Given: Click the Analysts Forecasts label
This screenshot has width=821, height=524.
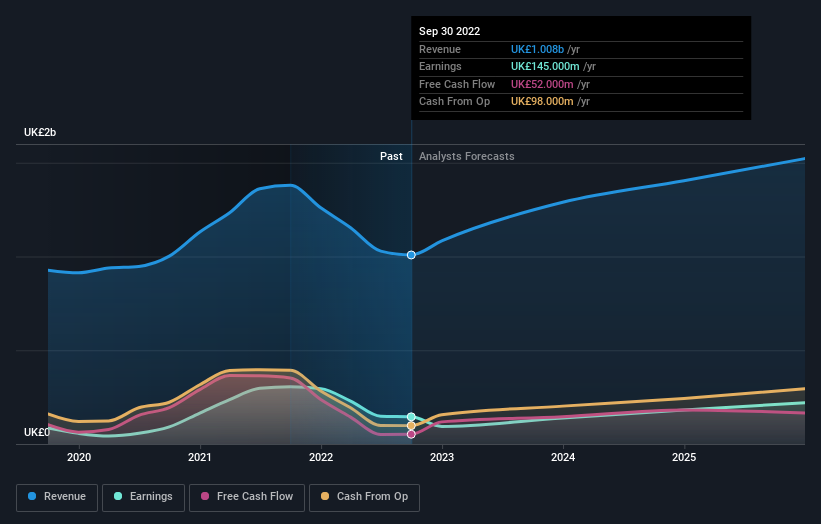Looking at the screenshot, I should (x=467, y=156).
